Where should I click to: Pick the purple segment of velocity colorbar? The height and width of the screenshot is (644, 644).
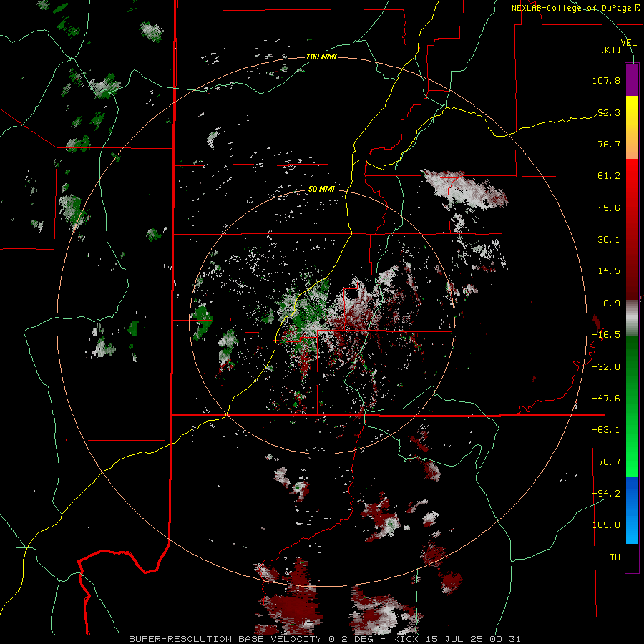(x=632, y=79)
